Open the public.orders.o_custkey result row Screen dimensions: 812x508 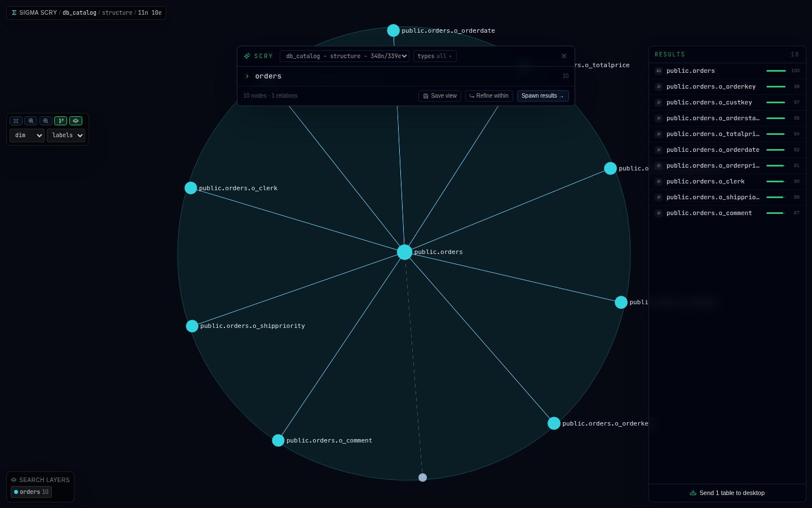pos(727,102)
